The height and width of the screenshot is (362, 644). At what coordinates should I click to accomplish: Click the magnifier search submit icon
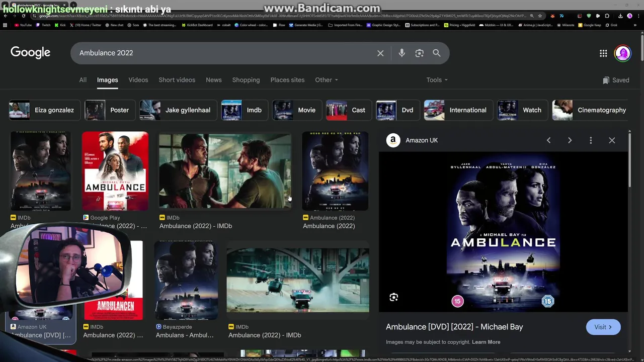click(437, 53)
